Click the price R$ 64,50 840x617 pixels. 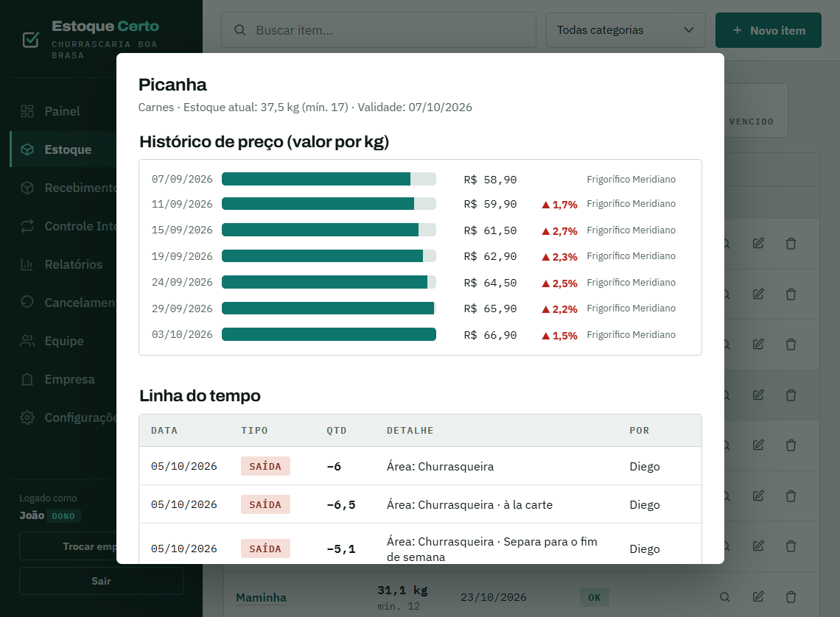[x=490, y=283]
